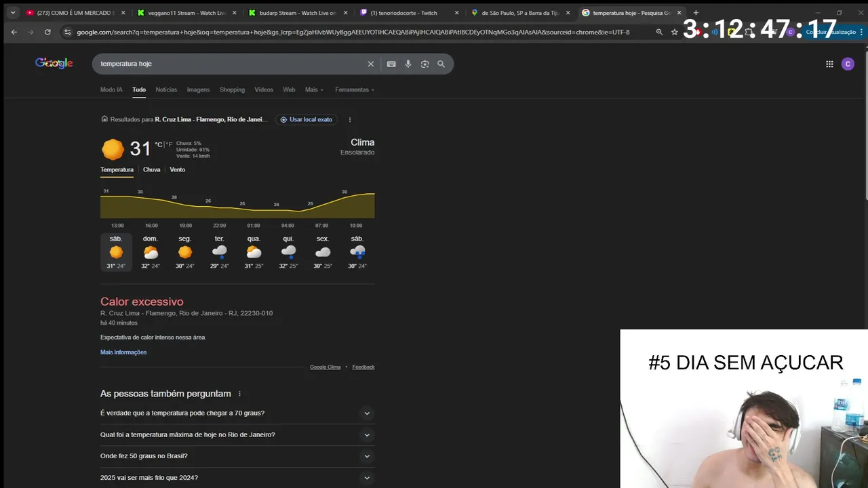Open more options beside Usar local exato
The height and width of the screenshot is (488, 868).
[350, 119]
